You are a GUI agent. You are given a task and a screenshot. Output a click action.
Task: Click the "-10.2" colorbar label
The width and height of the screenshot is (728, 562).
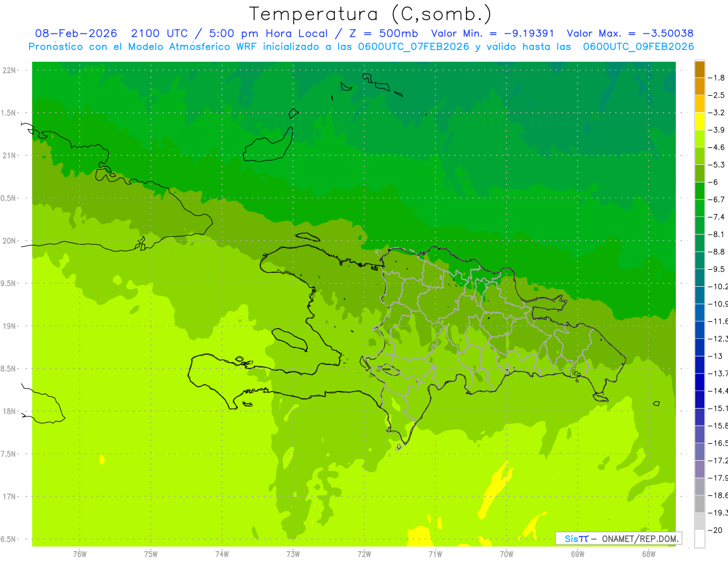point(718,287)
